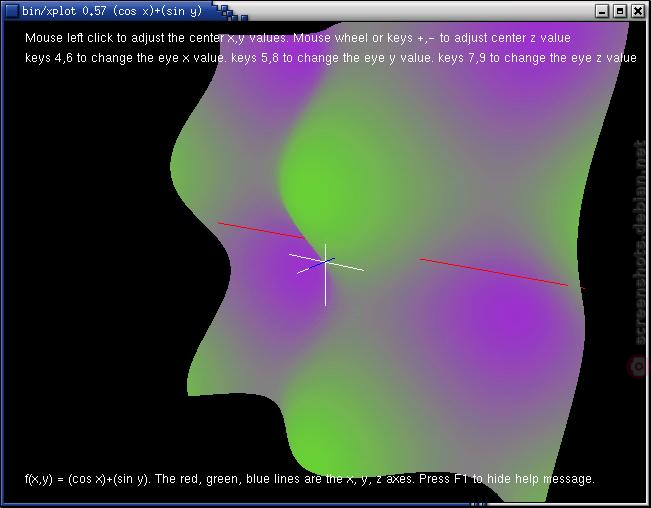Screen dimensions: 651x508
Task: Click the blue z axis line at crosshair
Action: click(322, 264)
